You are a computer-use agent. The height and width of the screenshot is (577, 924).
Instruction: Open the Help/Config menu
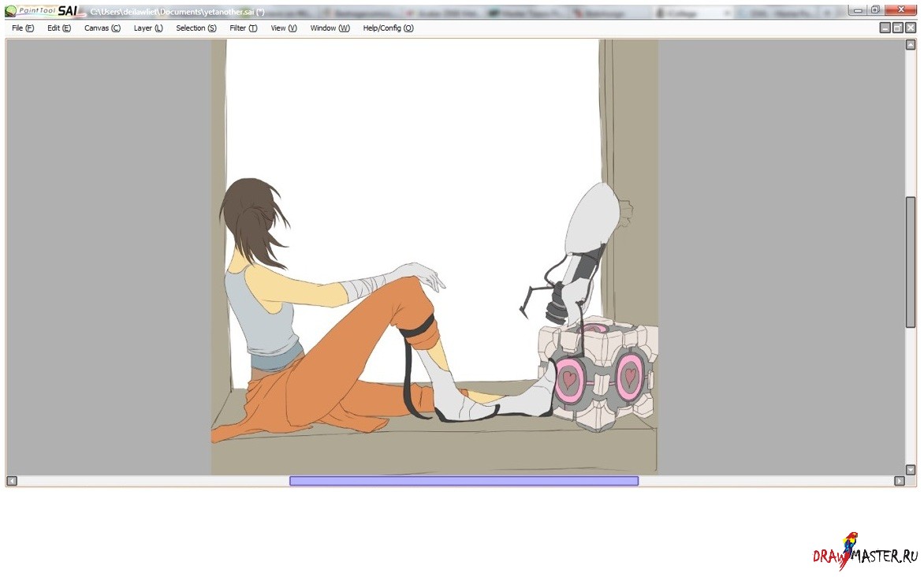[389, 28]
